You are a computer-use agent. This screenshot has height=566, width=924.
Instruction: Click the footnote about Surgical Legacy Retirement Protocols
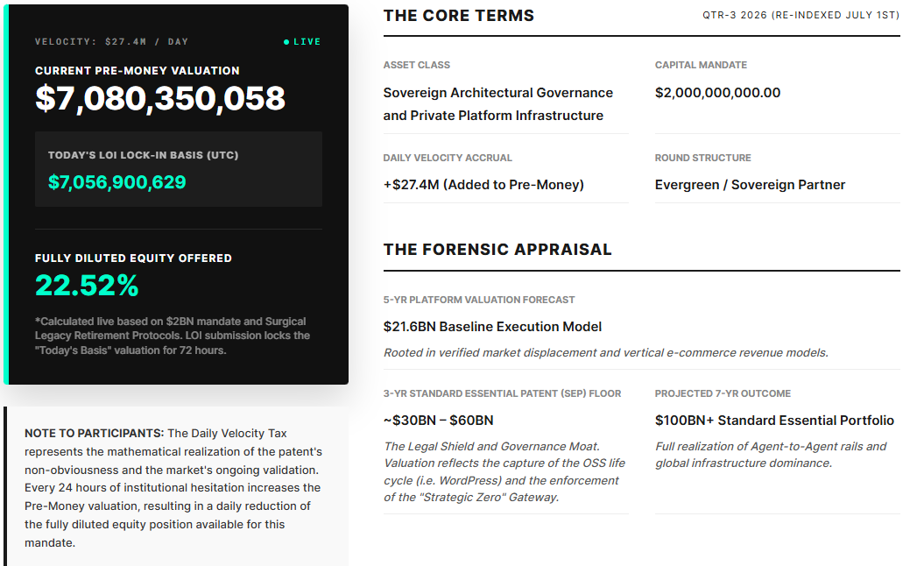[172, 336]
